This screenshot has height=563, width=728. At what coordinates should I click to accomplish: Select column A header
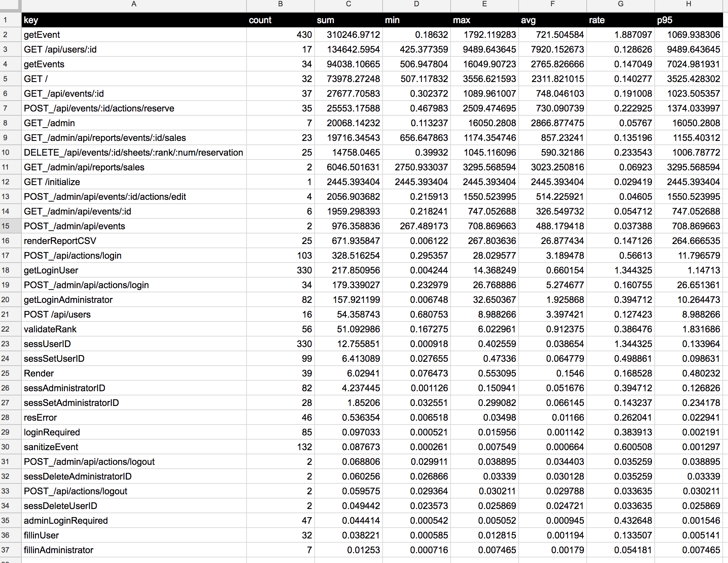coord(134,4)
